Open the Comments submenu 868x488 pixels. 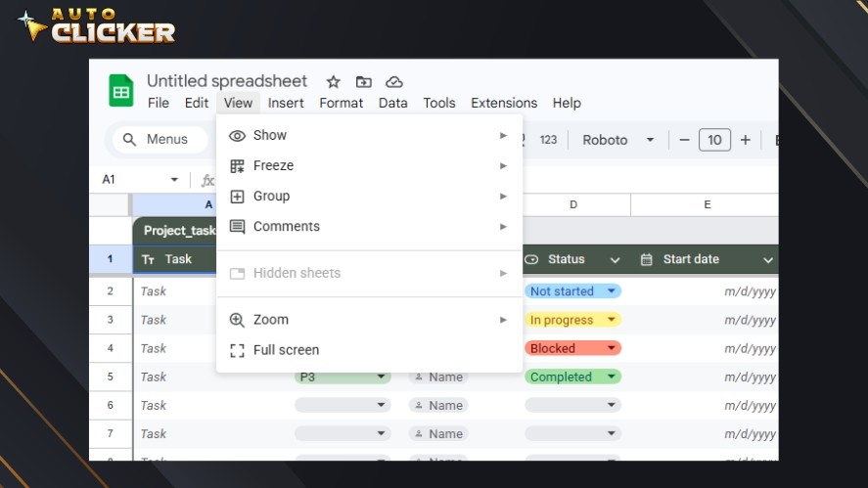coord(286,227)
